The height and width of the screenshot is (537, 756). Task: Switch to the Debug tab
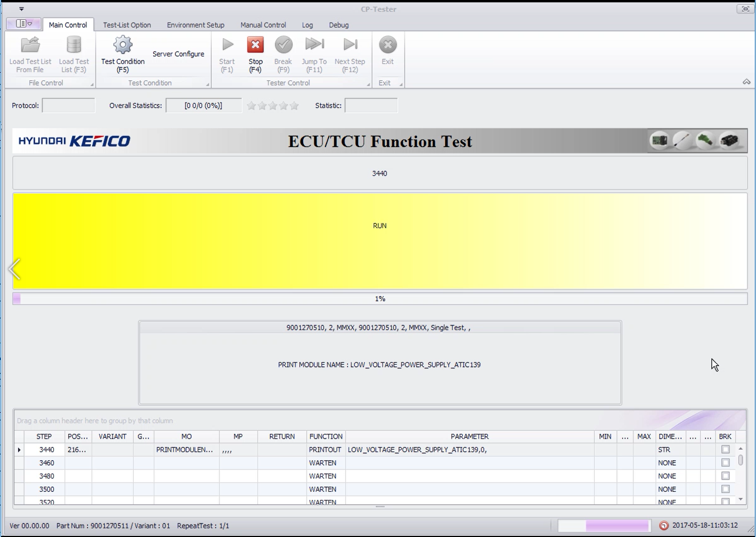click(338, 25)
